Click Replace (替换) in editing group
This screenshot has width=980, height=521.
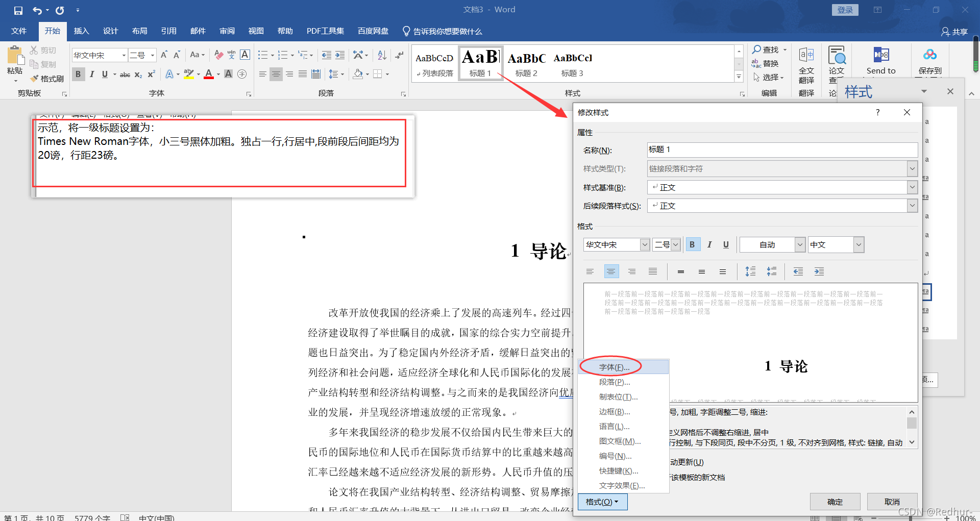(765, 63)
